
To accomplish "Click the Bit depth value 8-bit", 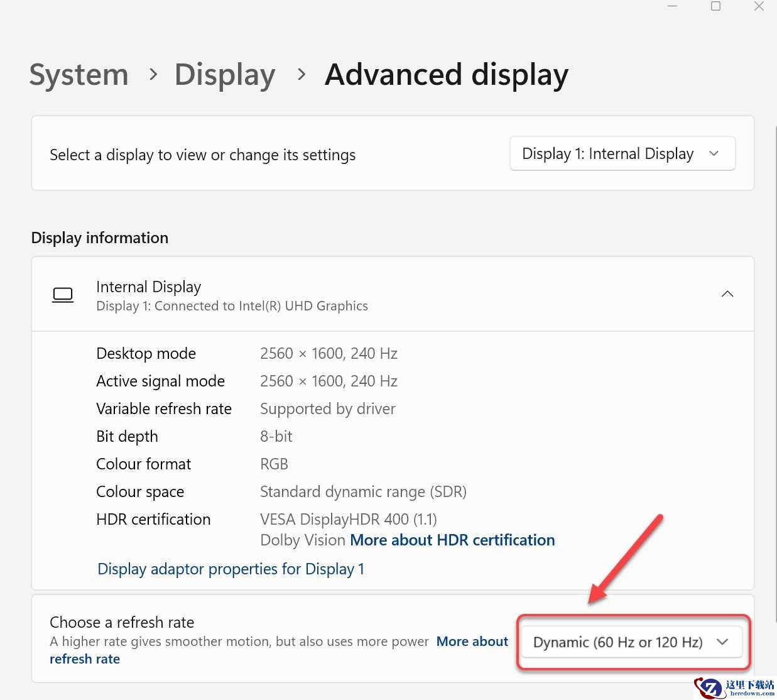I will point(276,436).
